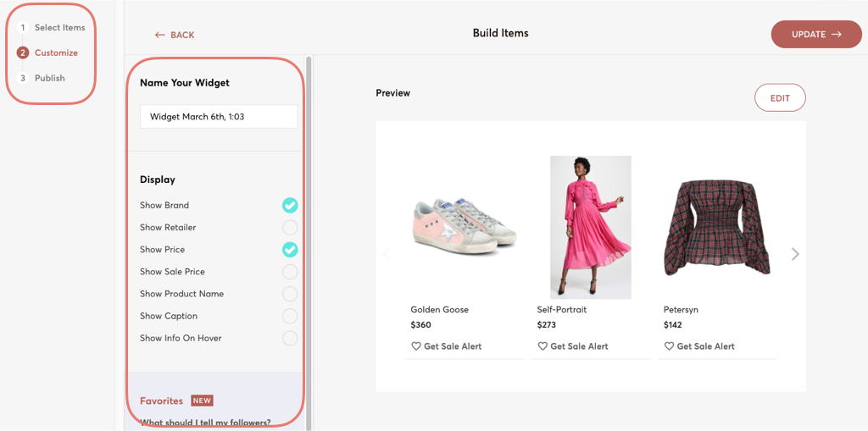Enable the Show Retailer option
The width and height of the screenshot is (868, 431).
[x=290, y=227]
